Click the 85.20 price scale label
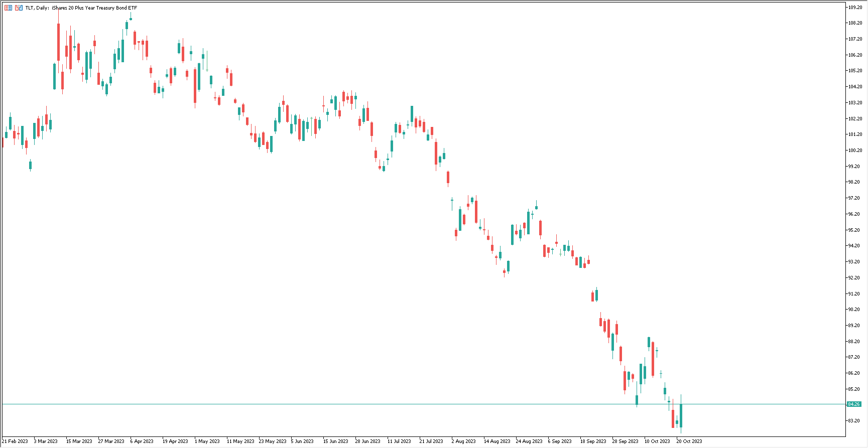This screenshot has width=868, height=448. coord(854,389)
